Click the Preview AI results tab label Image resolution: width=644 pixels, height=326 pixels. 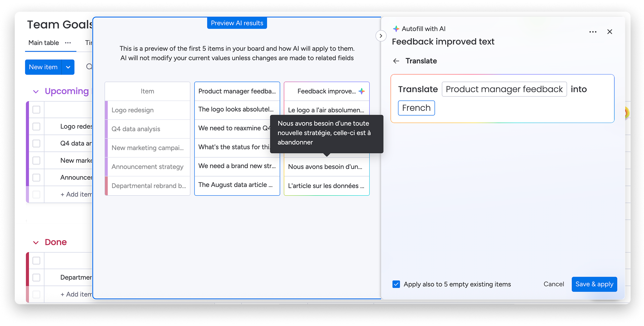237,23
